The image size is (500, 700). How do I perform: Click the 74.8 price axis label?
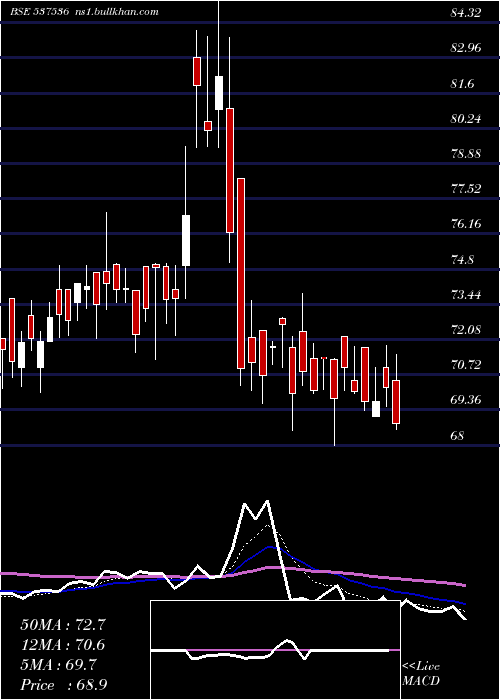pos(462,259)
